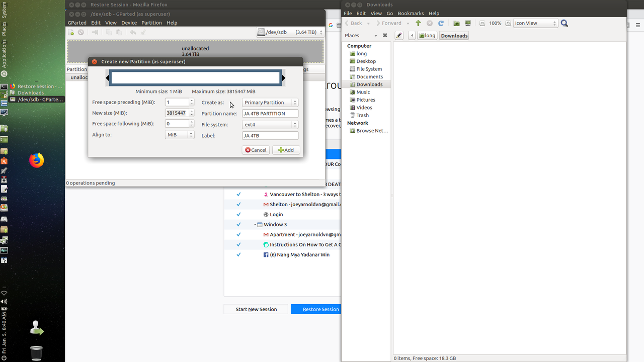This screenshot has height=362, width=644.
Task: Click the Label input field
Action: 270,136
